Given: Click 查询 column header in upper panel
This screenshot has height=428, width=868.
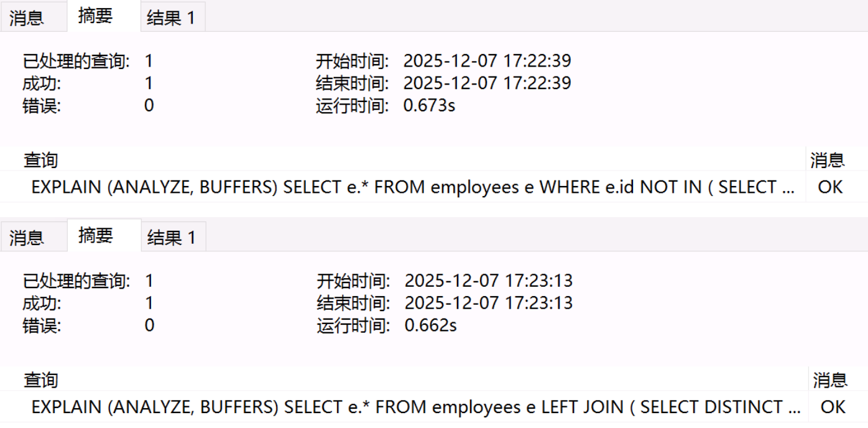Looking at the screenshot, I should 40,160.
